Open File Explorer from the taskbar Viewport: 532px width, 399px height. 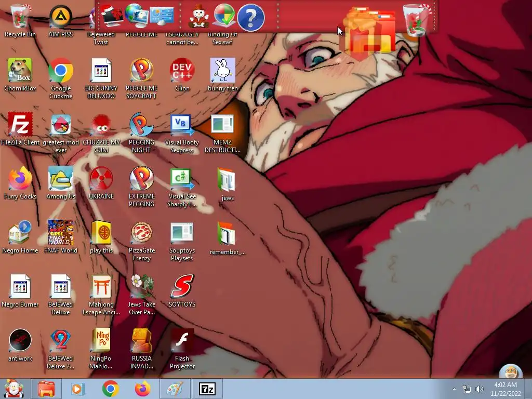coord(46,389)
